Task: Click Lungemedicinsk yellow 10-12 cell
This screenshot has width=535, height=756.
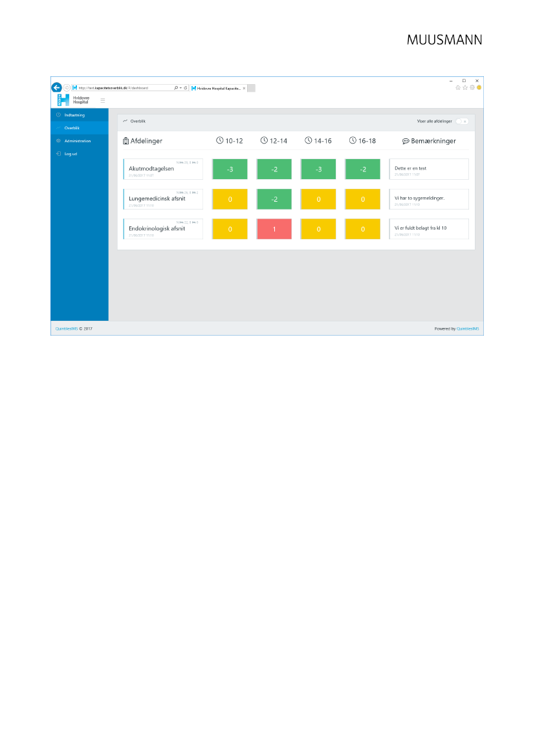Action: coord(230,199)
